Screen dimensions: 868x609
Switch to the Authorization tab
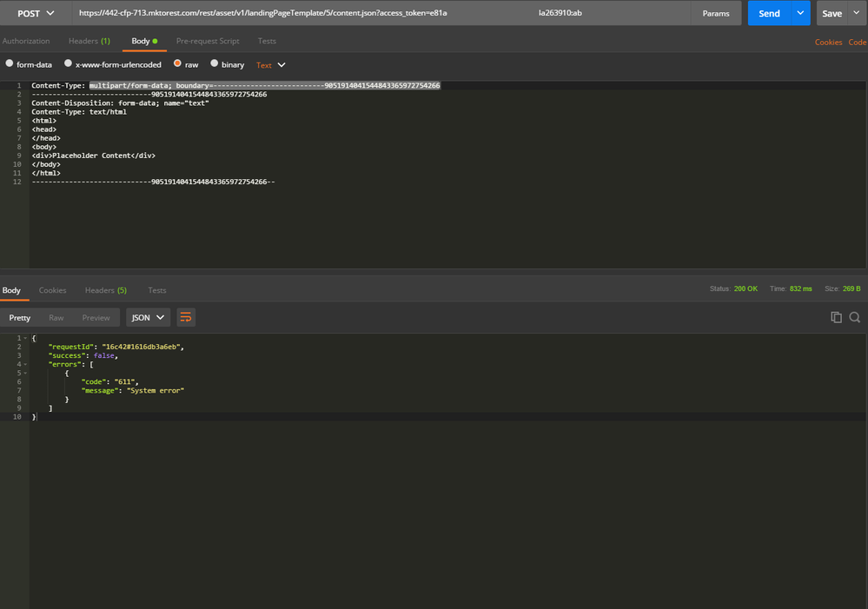26,41
